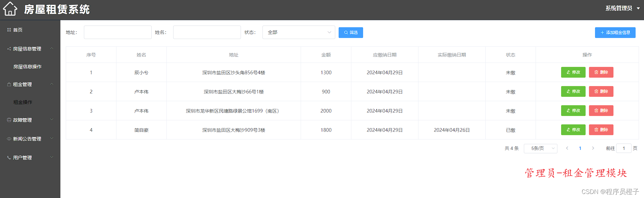
Task: Open the 5条/页 page size dropdown
Action: (x=541, y=148)
